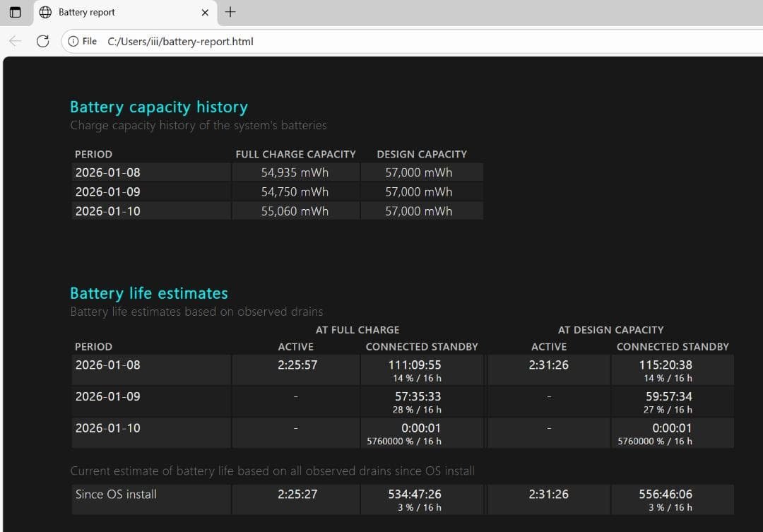Click the back navigation arrow
Screen dimensions: 763x532
click(x=14, y=41)
